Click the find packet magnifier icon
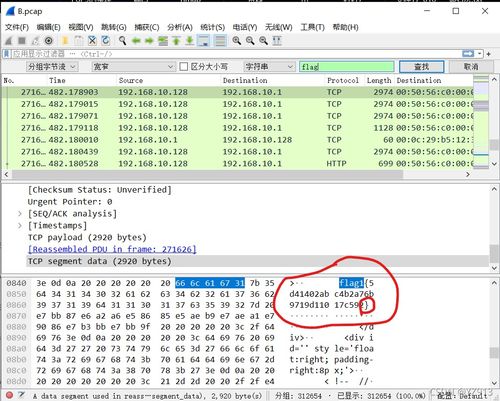The width and height of the screenshot is (500, 401). (123, 41)
